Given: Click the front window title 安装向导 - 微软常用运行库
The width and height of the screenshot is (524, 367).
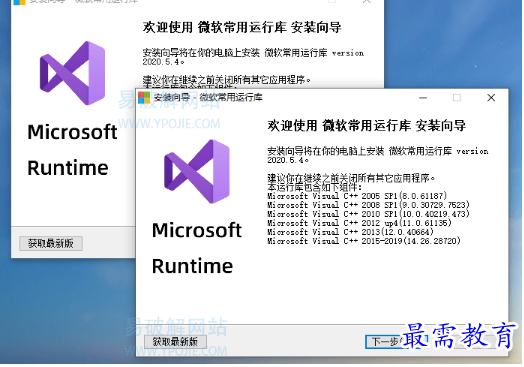Looking at the screenshot, I should point(208,98).
